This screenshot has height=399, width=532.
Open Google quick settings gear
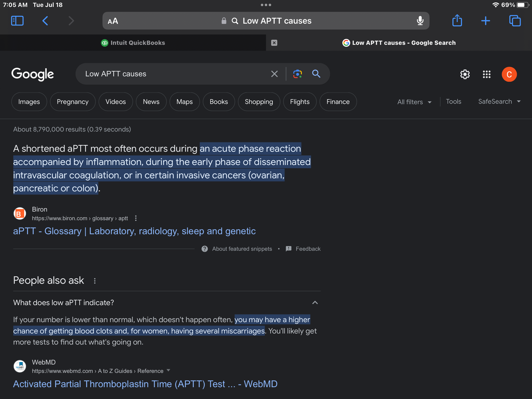465,74
